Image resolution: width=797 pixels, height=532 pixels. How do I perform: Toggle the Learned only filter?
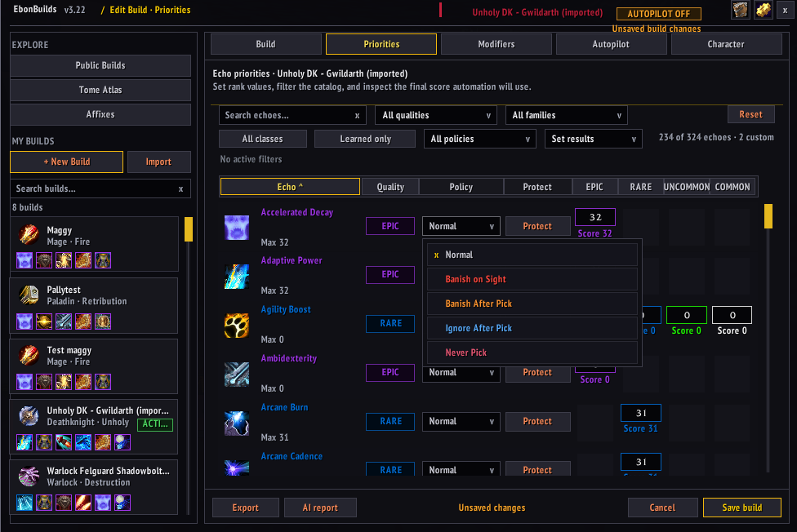click(365, 139)
